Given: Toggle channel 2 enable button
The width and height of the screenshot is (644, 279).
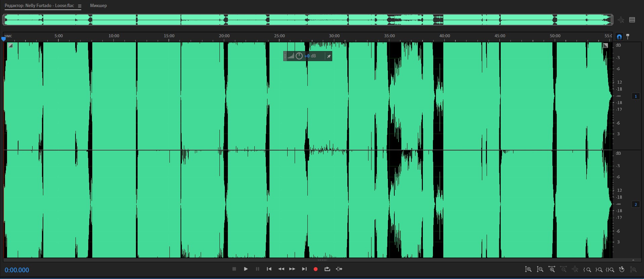Looking at the screenshot, I should (636, 204).
